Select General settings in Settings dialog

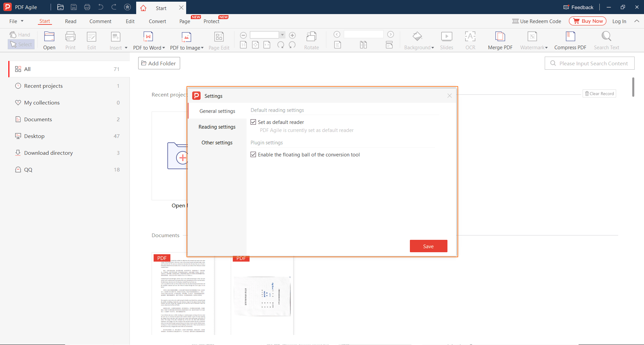(x=217, y=111)
